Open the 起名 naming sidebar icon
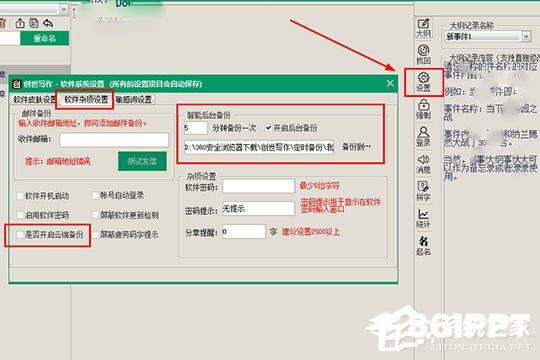Viewport: 540px width, 360px height. point(423,246)
